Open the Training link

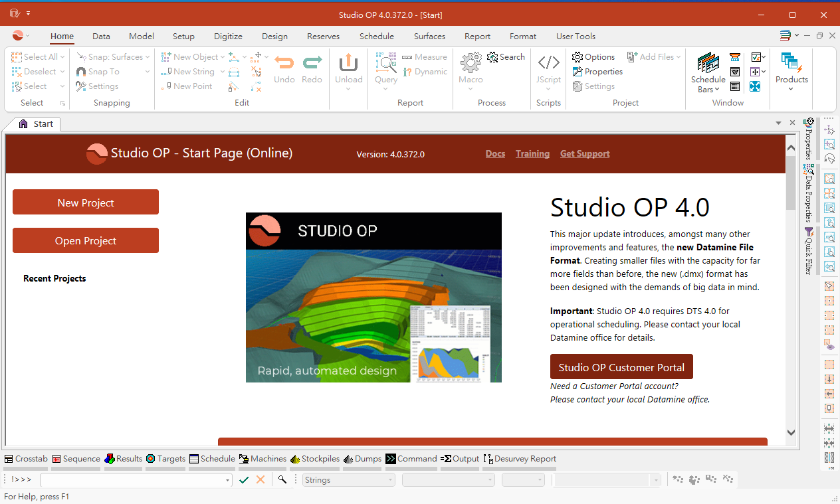(x=532, y=153)
